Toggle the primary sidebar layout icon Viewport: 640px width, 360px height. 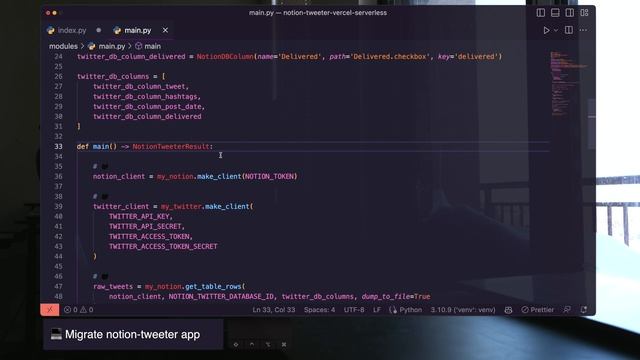pyautogui.click(x=540, y=13)
